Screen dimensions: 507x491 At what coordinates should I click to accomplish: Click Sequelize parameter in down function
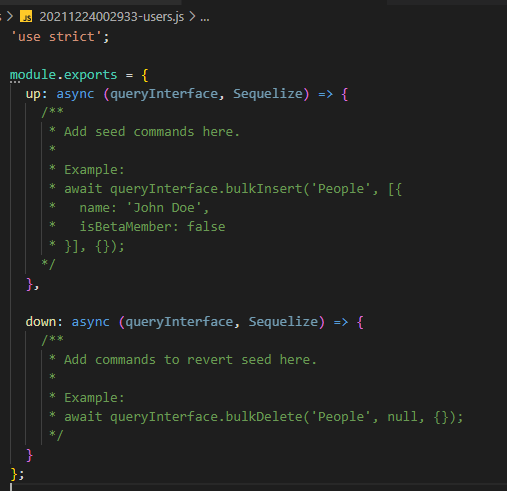point(283,322)
